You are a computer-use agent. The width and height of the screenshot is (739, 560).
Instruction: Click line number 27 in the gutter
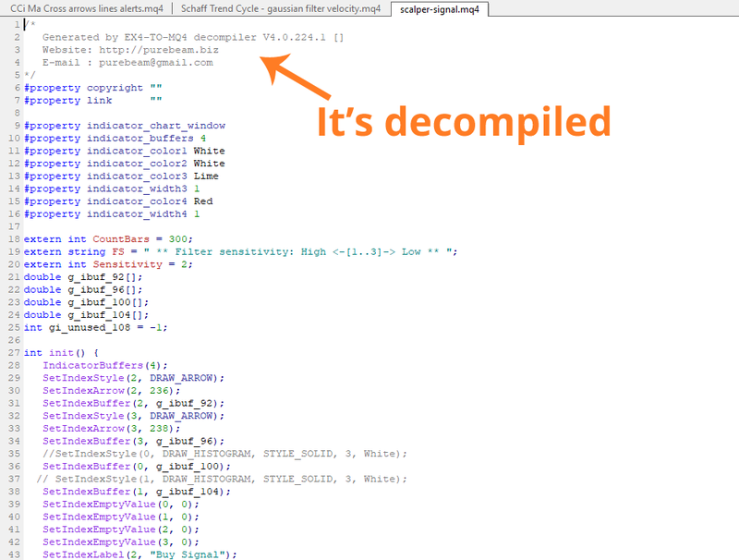click(14, 353)
